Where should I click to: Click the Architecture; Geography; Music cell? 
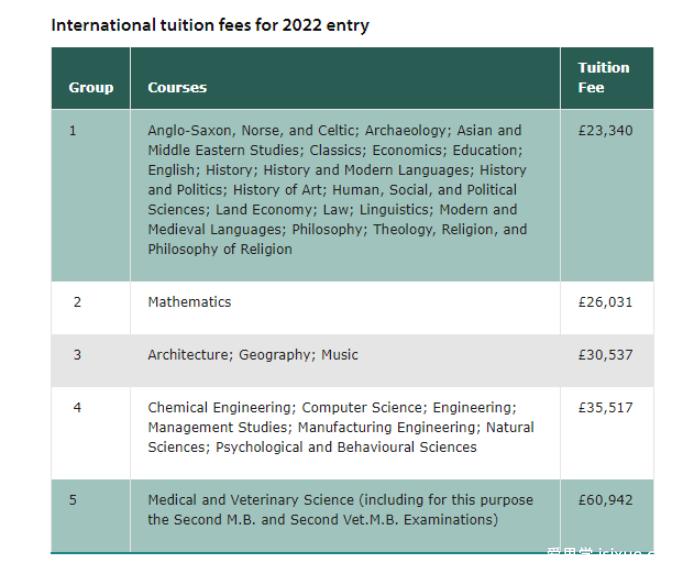coord(252,355)
